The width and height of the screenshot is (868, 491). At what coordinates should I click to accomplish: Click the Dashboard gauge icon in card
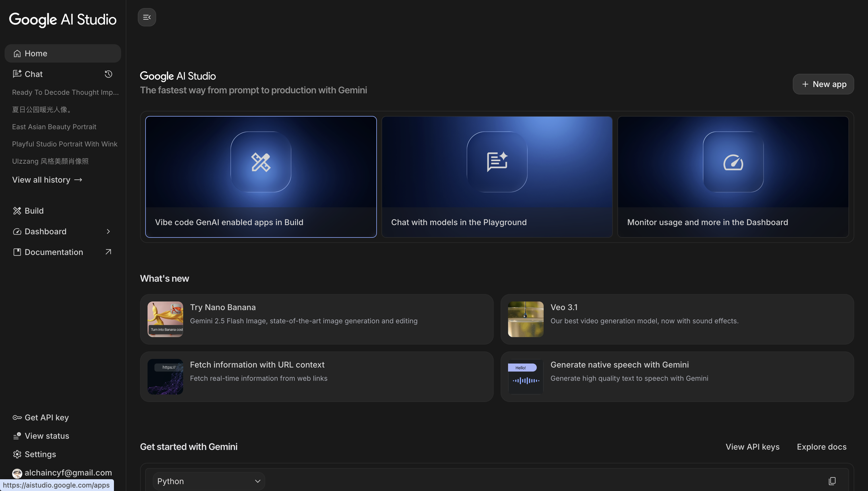(733, 162)
